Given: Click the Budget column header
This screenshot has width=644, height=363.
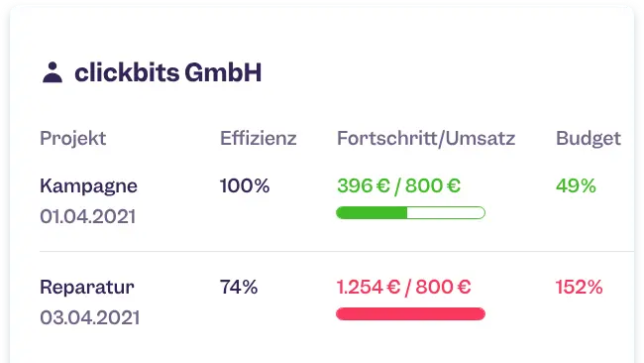Looking at the screenshot, I should coord(589,139).
